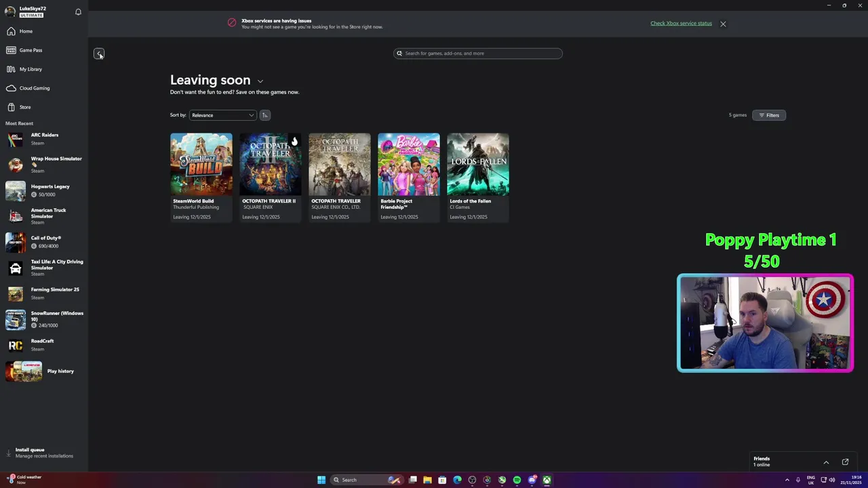Click the LukeSkye72 profile avatar
The height and width of the screenshot is (488, 868).
pos(10,12)
